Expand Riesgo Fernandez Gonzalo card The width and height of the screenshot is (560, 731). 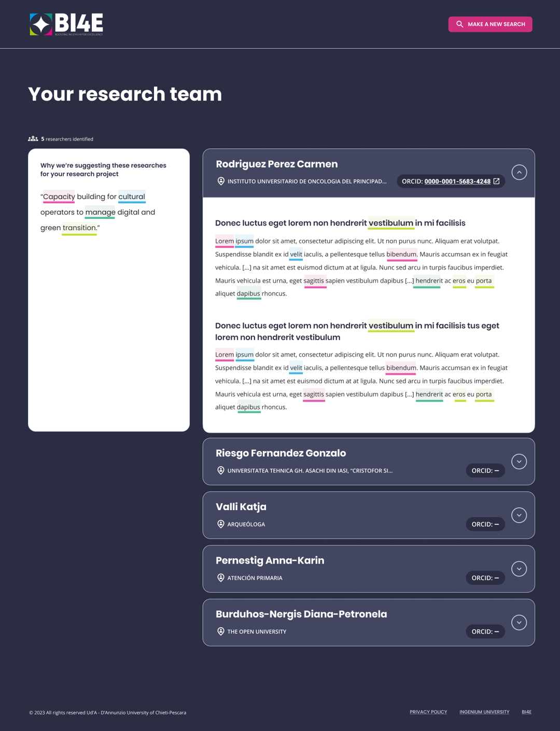point(519,461)
